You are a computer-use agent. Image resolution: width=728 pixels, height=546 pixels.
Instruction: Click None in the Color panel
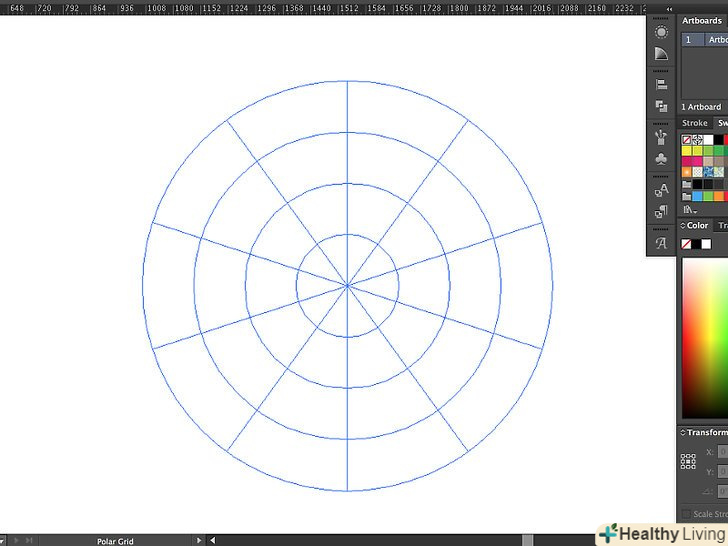click(686, 244)
